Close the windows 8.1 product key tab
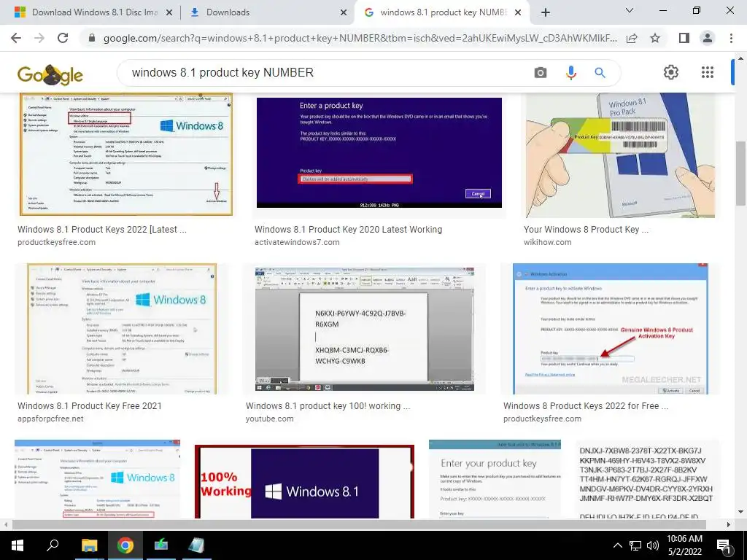Viewport: 747px width, 560px height. [519, 13]
